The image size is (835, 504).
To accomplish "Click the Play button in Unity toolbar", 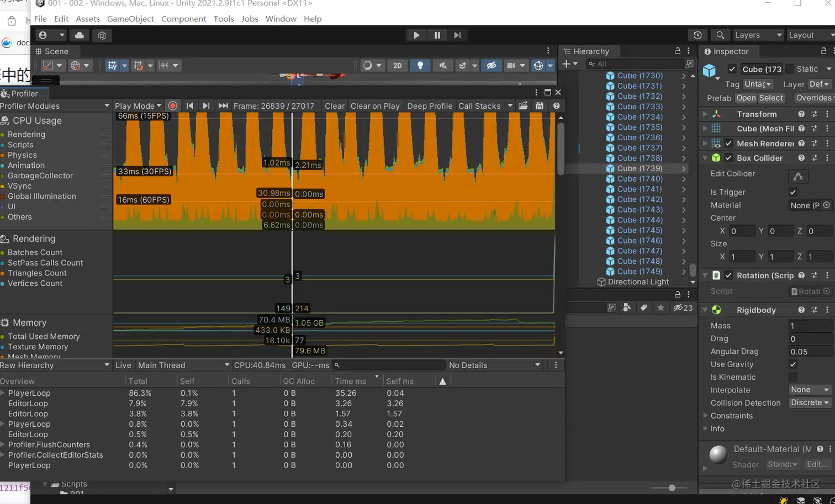I will click(x=416, y=35).
